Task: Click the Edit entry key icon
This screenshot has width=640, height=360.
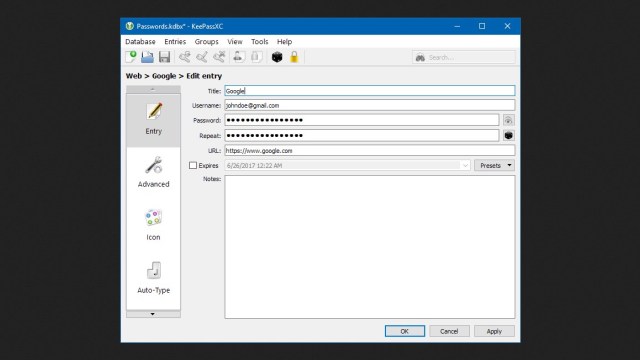Action: (x=202, y=57)
